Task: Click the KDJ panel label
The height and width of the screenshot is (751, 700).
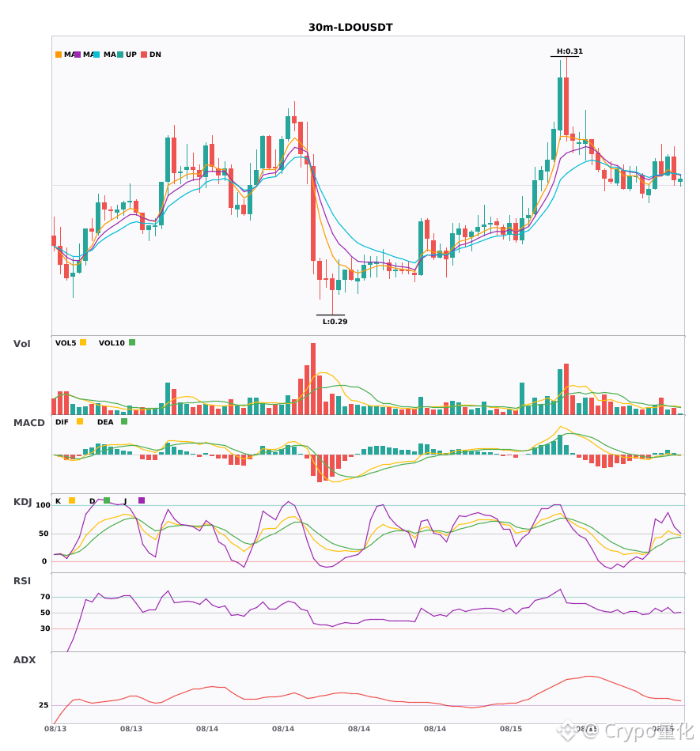Action: pyautogui.click(x=22, y=502)
